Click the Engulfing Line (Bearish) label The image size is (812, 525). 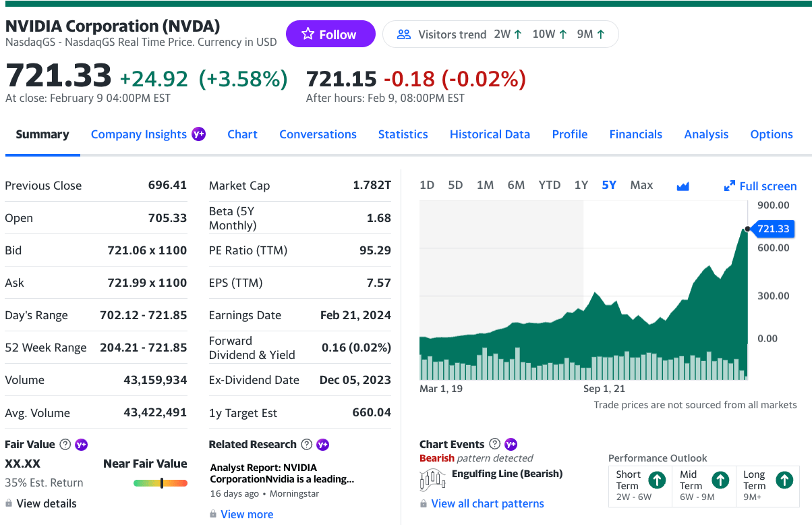[x=507, y=473]
